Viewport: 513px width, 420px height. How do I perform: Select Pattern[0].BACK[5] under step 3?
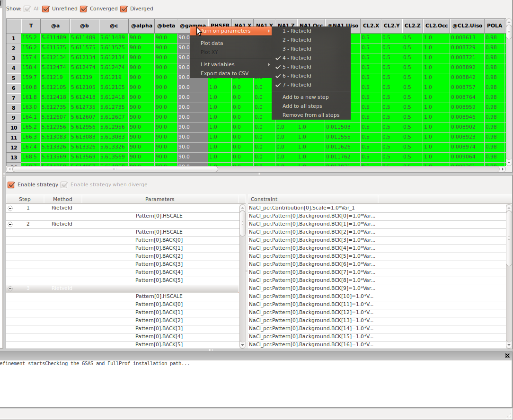click(x=159, y=344)
